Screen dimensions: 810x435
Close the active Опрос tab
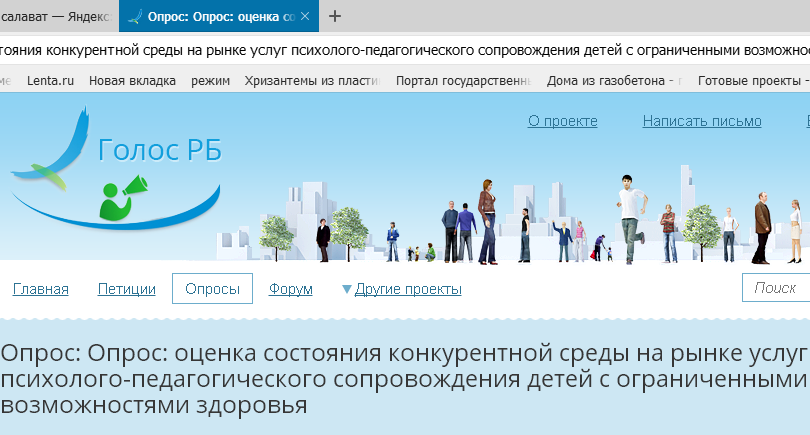(x=305, y=17)
